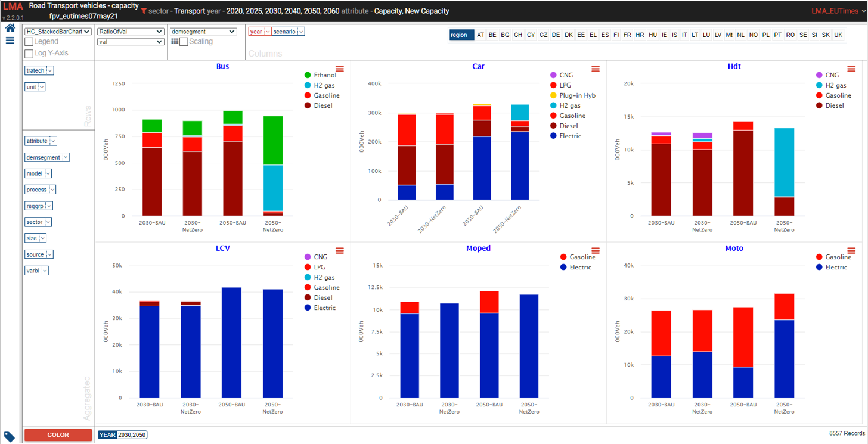
Task: Open Moped chart context menu icon
Action: click(595, 251)
